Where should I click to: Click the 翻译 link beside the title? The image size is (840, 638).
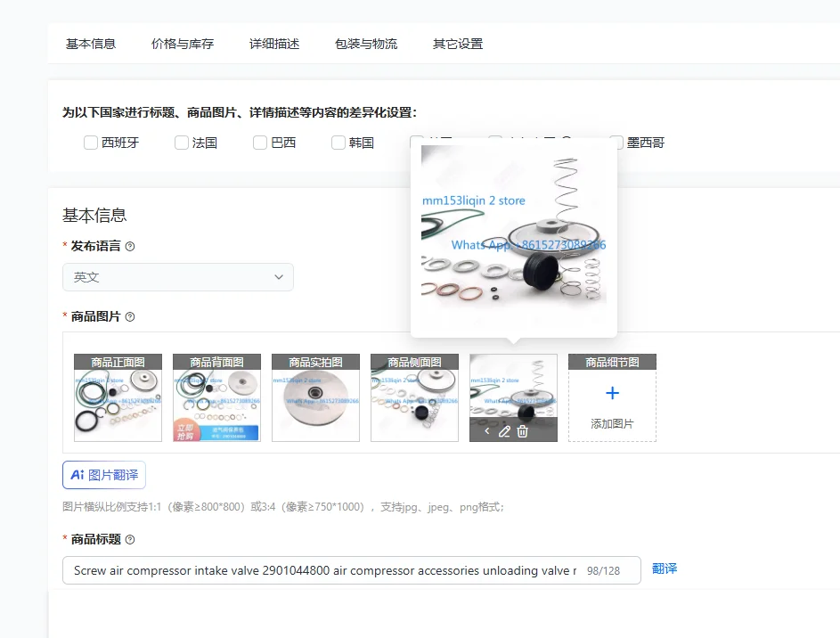665,568
